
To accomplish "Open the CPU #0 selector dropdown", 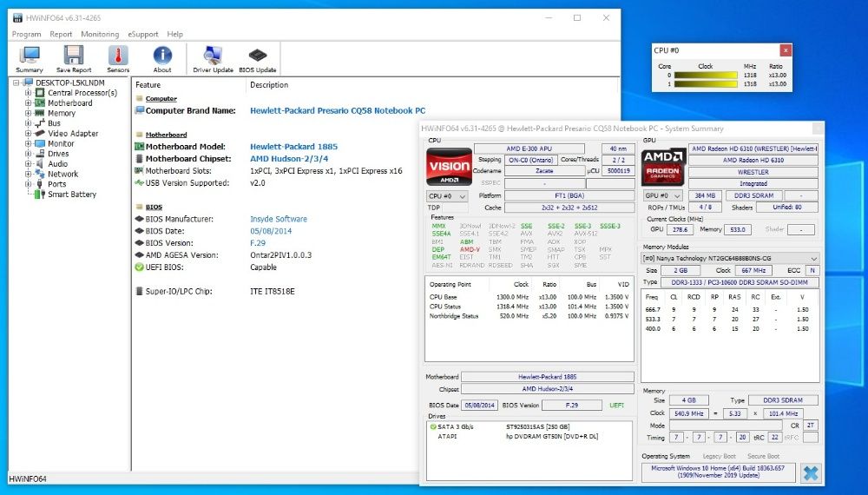I will tap(448, 196).
